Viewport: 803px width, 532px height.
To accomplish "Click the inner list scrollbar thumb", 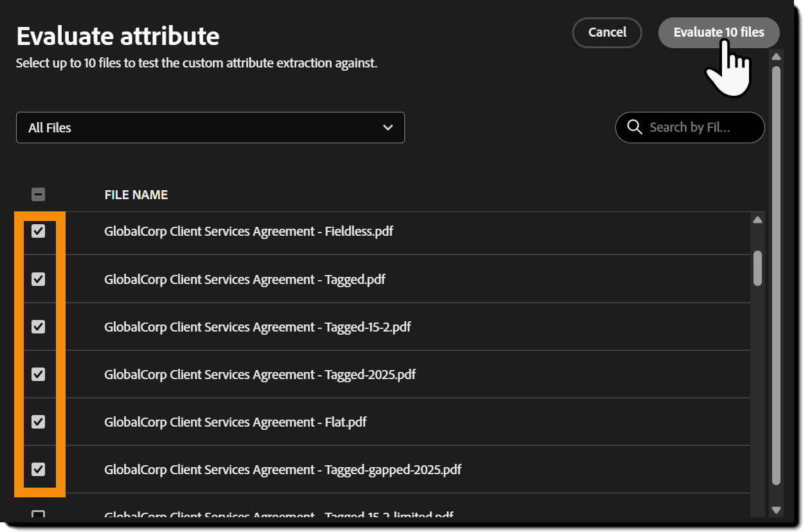I will click(x=757, y=270).
